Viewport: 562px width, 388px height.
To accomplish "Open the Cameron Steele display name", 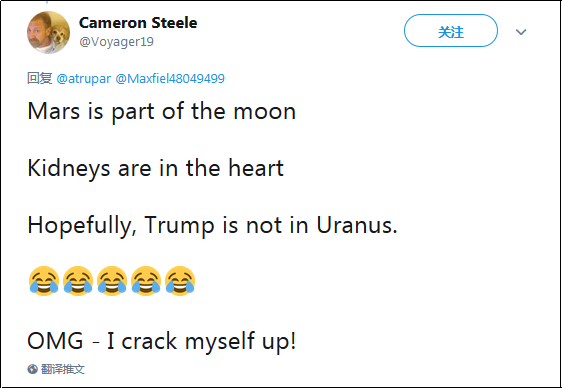I will point(138,23).
